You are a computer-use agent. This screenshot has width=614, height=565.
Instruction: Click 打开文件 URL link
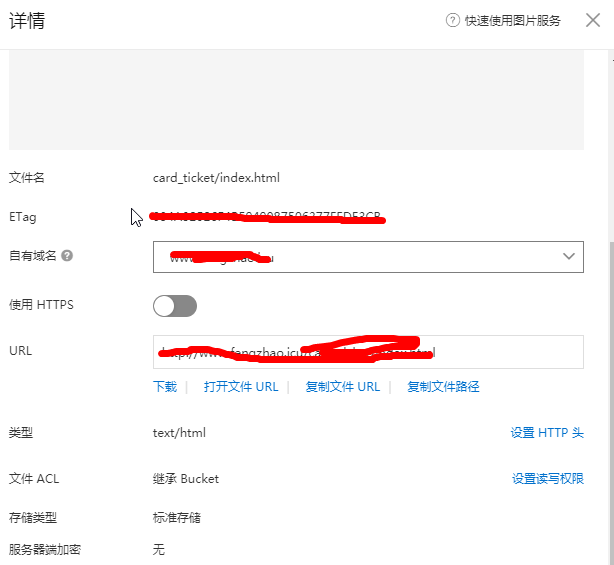coord(241,387)
